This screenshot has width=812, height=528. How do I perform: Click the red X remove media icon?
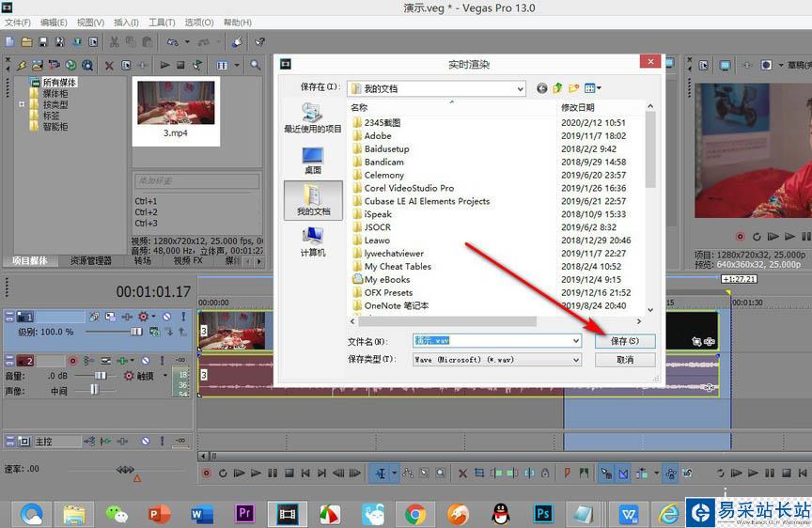(x=109, y=65)
